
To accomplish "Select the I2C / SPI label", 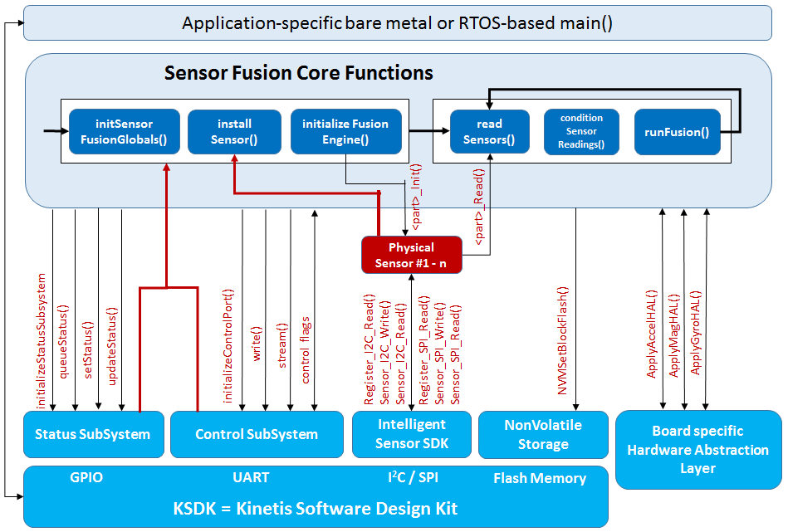I will tap(413, 478).
